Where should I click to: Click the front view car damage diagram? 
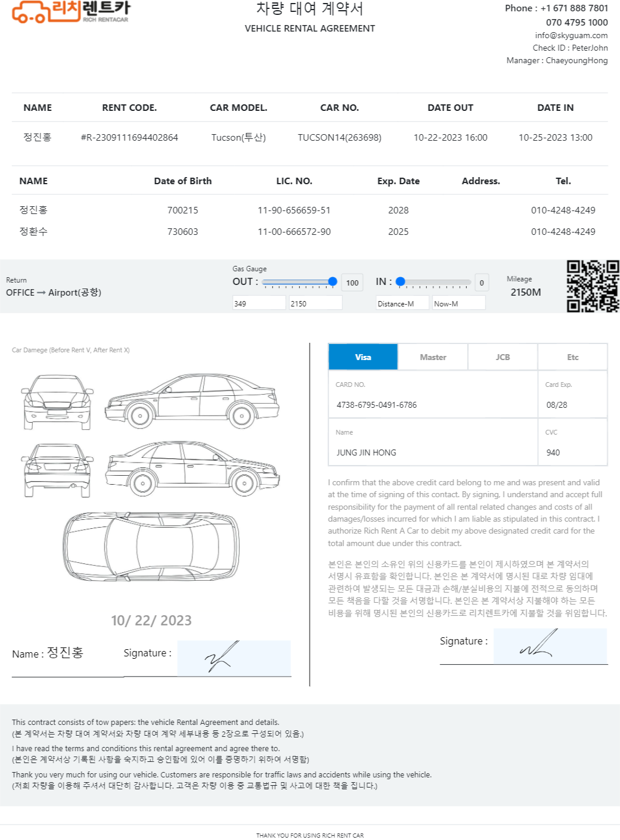pyautogui.click(x=57, y=402)
